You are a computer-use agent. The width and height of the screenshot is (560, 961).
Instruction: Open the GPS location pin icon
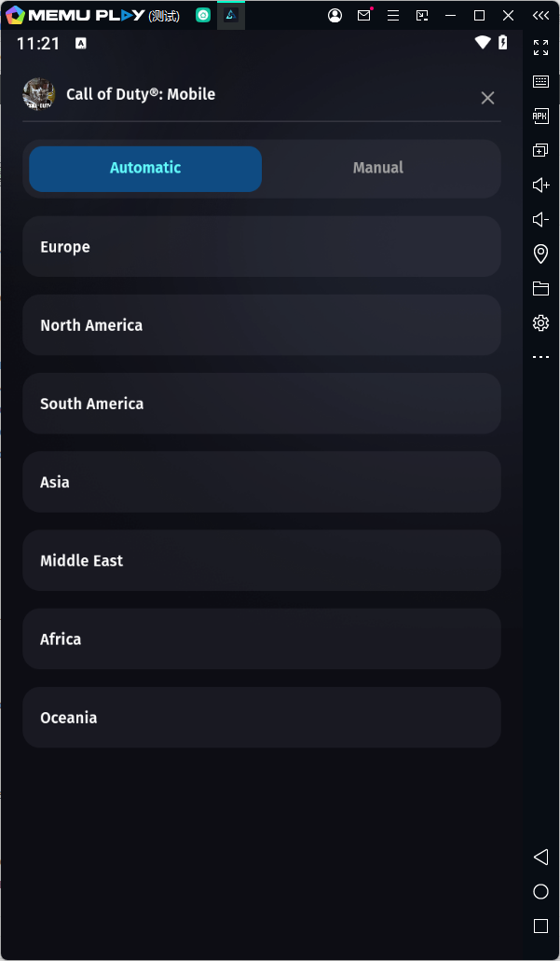point(540,254)
